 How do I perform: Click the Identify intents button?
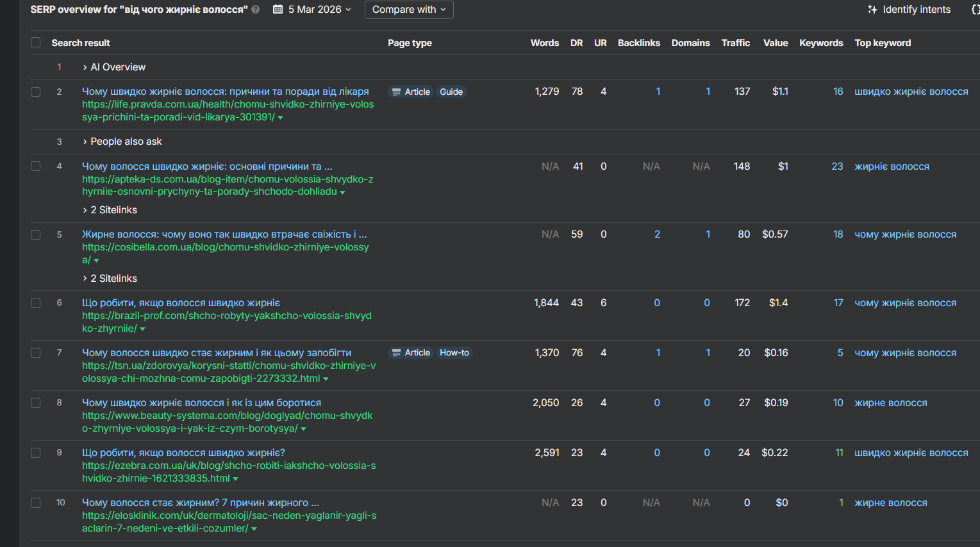[x=909, y=10]
